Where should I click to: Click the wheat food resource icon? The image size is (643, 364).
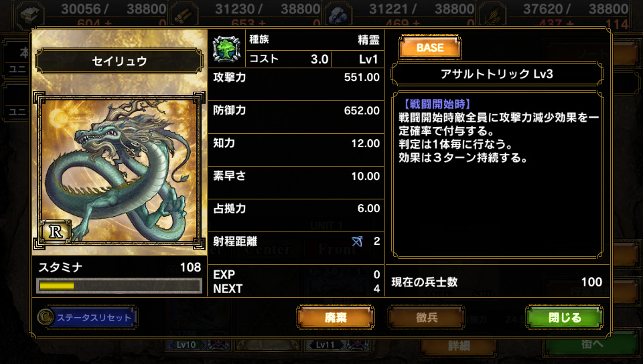pos(492,15)
